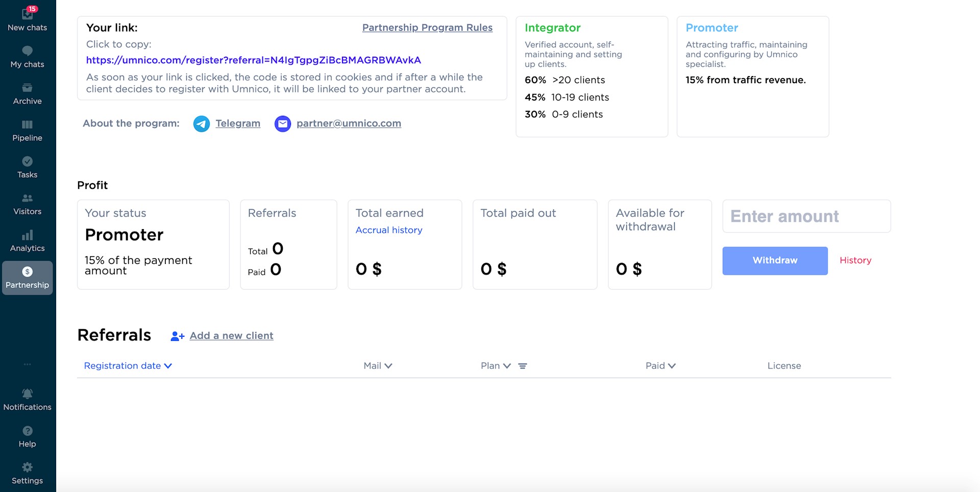Sort referrals by Mail column
Viewport: 980px width, 492px height.
point(378,366)
